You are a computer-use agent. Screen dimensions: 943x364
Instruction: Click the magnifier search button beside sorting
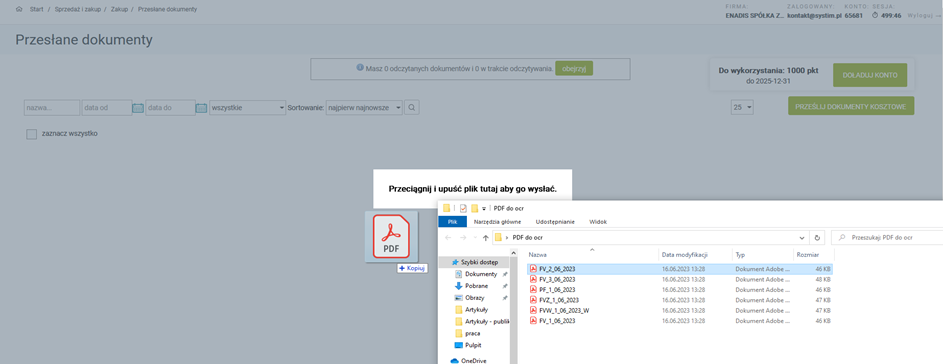tap(412, 108)
